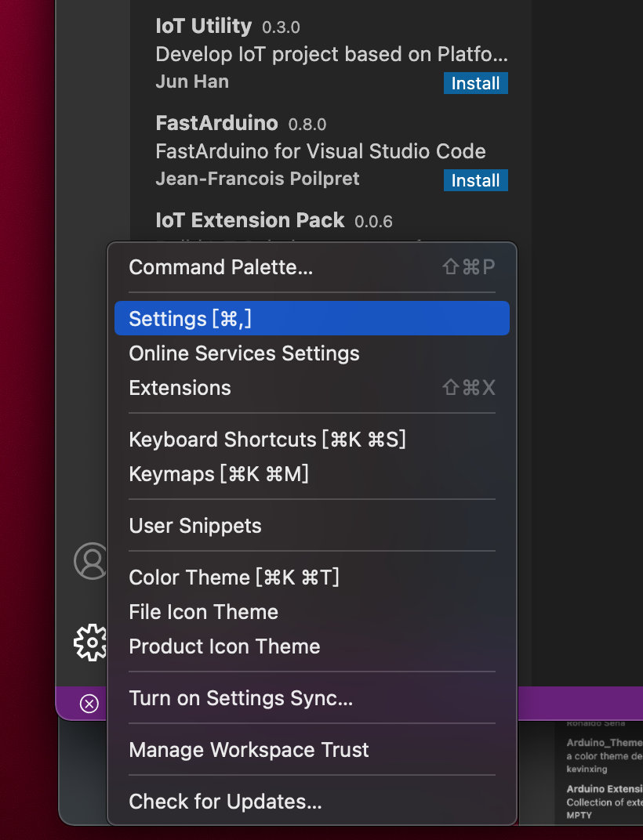Open the Accounts icon in the Activity Bar

tap(92, 561)
